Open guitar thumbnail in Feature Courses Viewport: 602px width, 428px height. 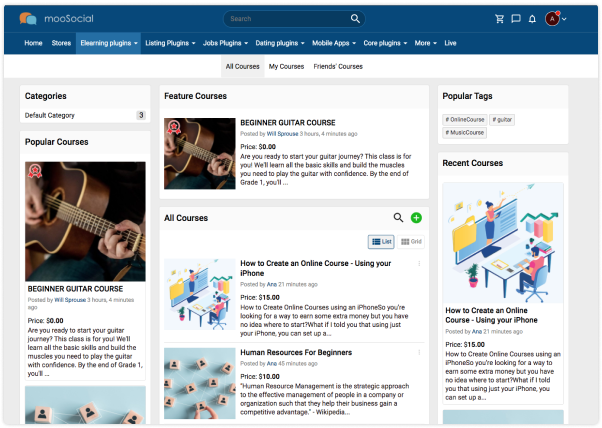click(x=200, y=154)
